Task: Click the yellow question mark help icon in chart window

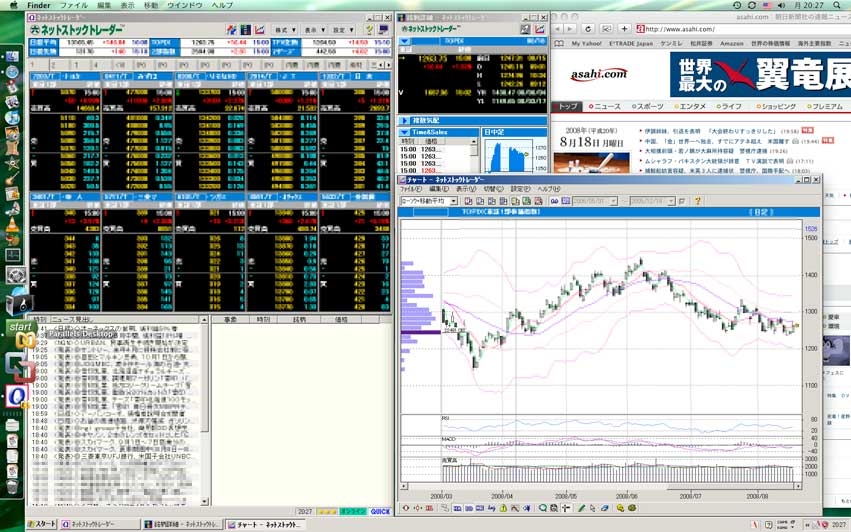Action: tap(698, 201)
